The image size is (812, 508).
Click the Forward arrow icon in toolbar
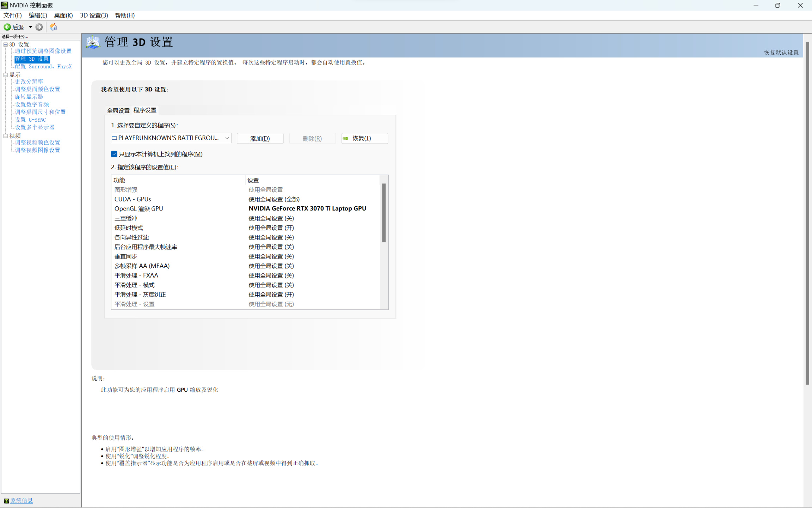pos(39,27)
